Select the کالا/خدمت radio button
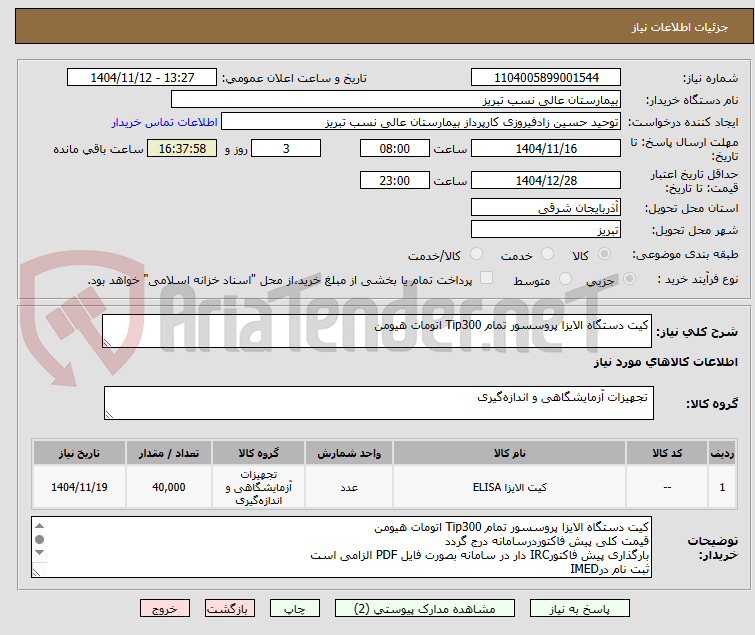This screenshot has width=755, height=635. [476, 254]
